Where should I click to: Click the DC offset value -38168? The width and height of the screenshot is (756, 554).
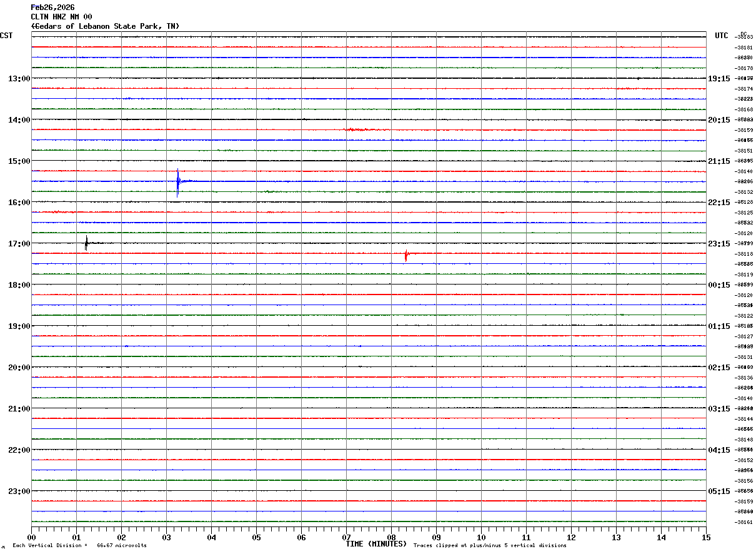click(x=744, y=109)
